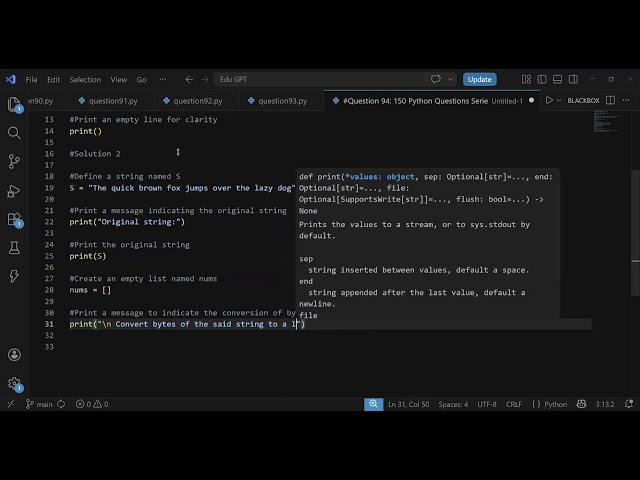This screenshot has width=640, height=480.
Task: Click the 'nums = []' code line
Action: click(x=90, y=290)
